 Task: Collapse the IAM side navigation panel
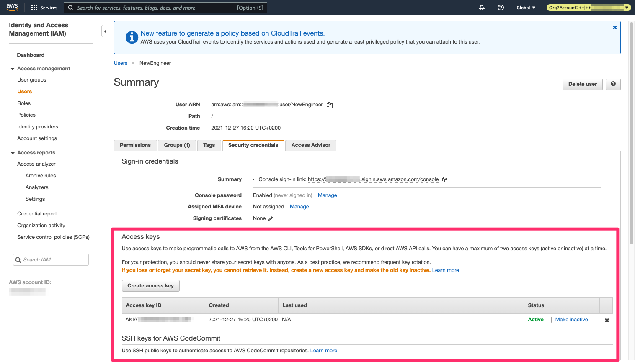(x=105, y=31)
